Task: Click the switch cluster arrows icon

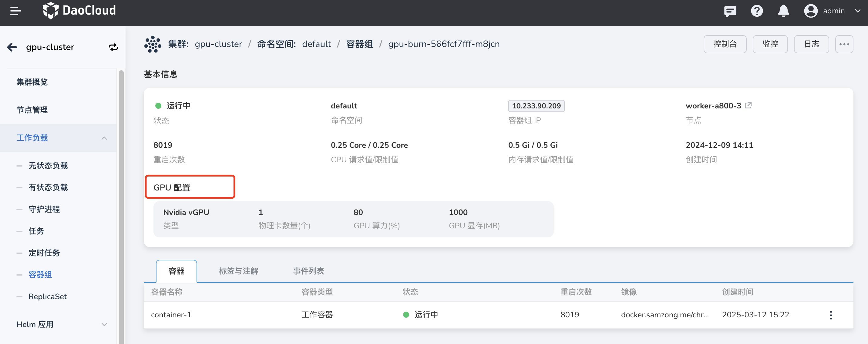Action: pos(113,47)
